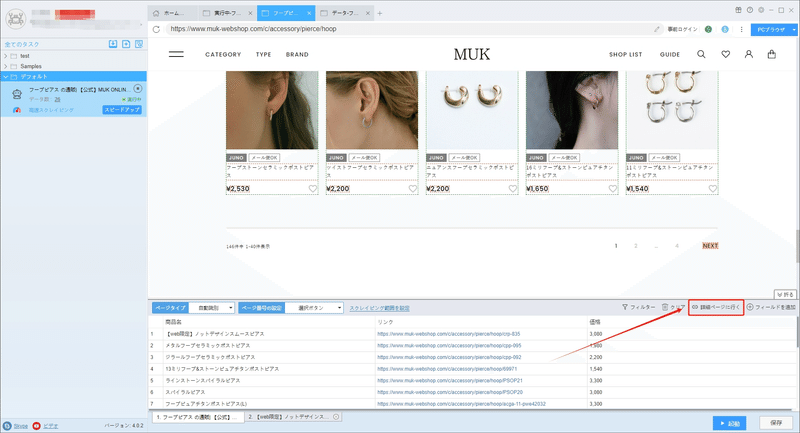Expand the test folder
Image resolution: width=800 pixels, height=433 pixels.
tap(6, 56)
